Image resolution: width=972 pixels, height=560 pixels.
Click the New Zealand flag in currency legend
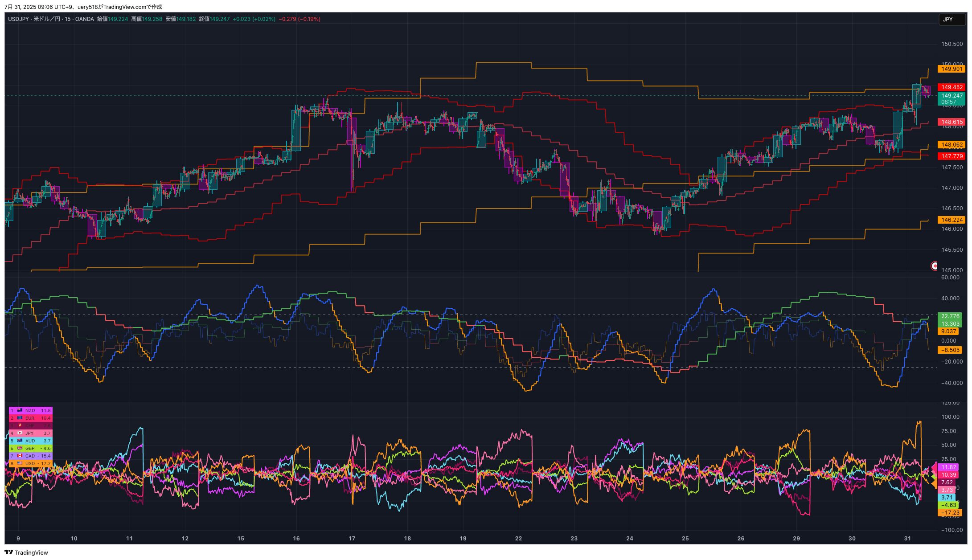20,410
